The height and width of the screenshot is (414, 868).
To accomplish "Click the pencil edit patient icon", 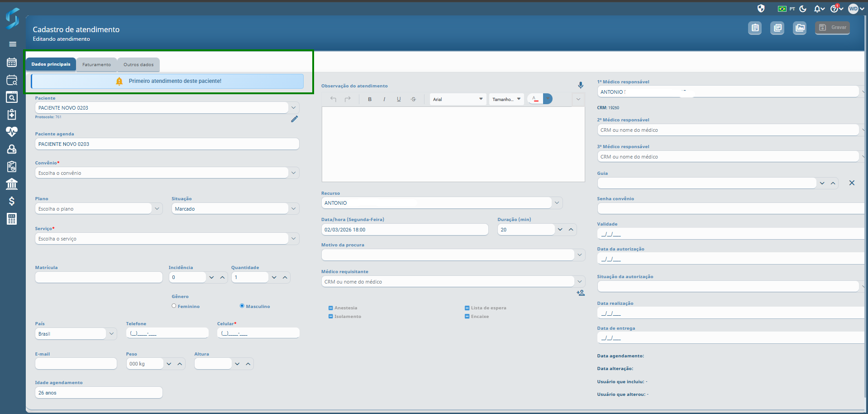I will click(294, 119).
